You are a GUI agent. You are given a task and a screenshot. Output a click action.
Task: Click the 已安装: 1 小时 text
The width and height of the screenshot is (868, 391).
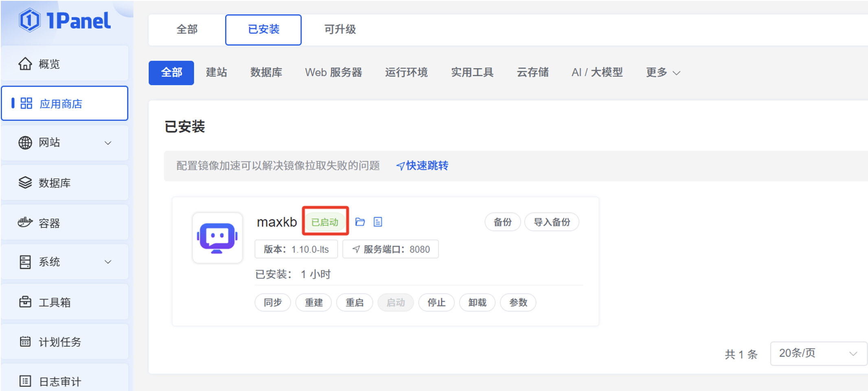click(293, 274)
